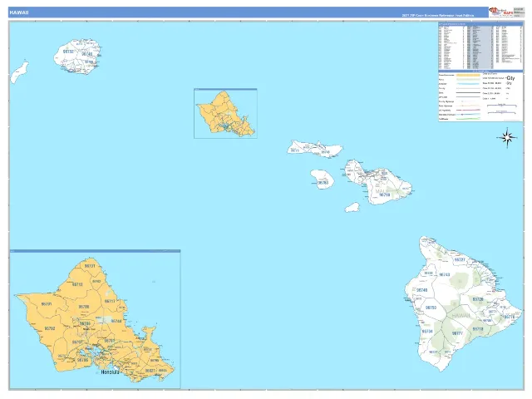Click ZIP label 96786 on Oahu inset
Viewport: 532px width, 399px height.
[84, 307]
